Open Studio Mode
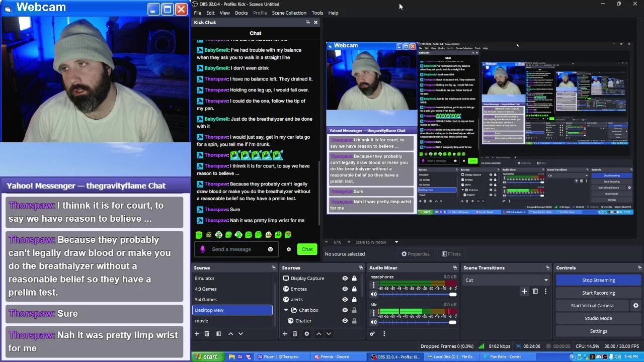 (x=598, y=318)
